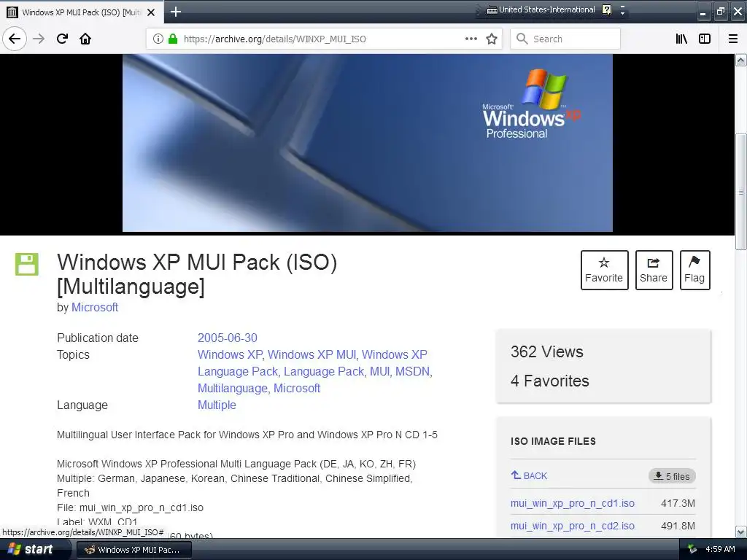This screenshot has height=560, width=747.
Task: Go BACK in ISO image files list
Action: click(530, 475)
